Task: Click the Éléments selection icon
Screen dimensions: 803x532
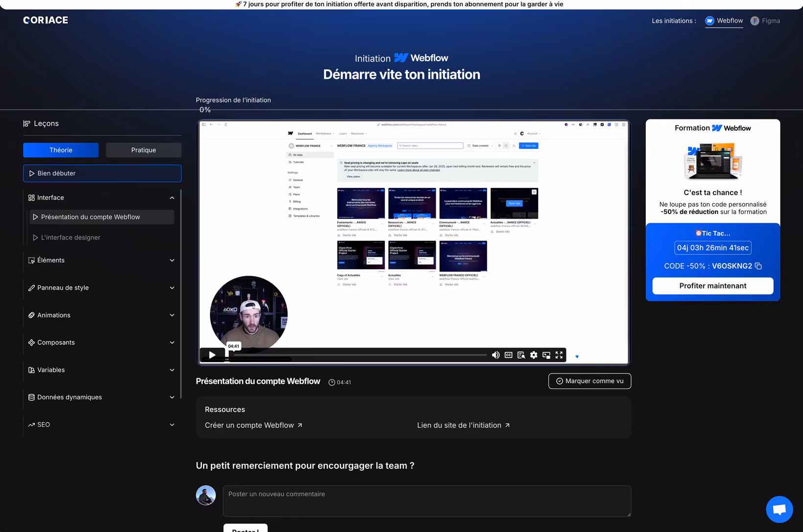Action: point(31,260)
